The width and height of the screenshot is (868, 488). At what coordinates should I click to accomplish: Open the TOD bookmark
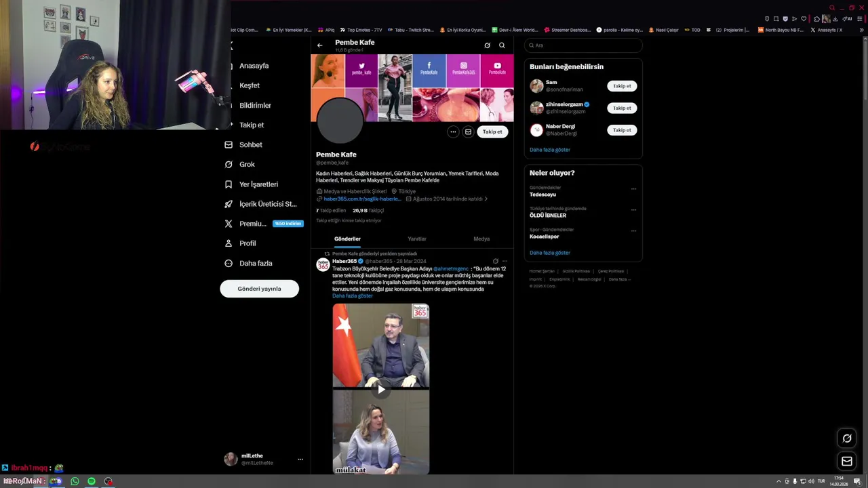point(692,30)
